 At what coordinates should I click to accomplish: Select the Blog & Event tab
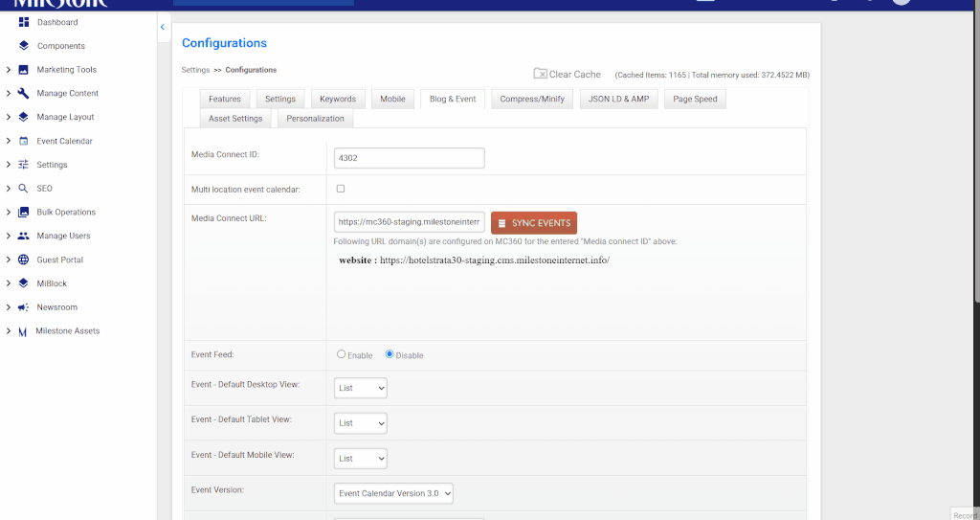click(453, 99)
